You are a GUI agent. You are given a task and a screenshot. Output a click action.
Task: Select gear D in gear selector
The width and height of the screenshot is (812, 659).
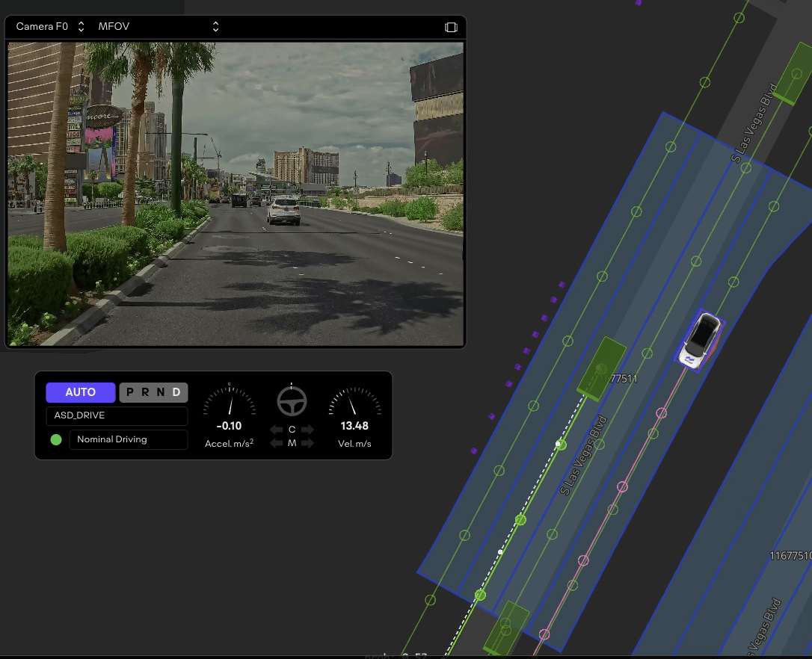click(176, 392)
